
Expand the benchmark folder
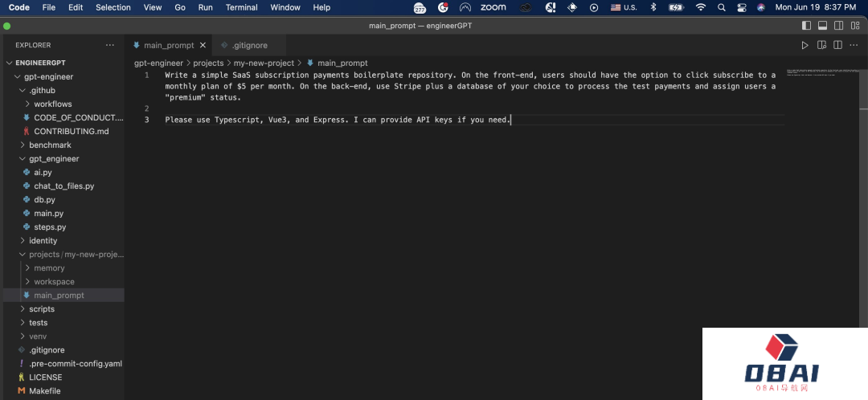point(50,145)
